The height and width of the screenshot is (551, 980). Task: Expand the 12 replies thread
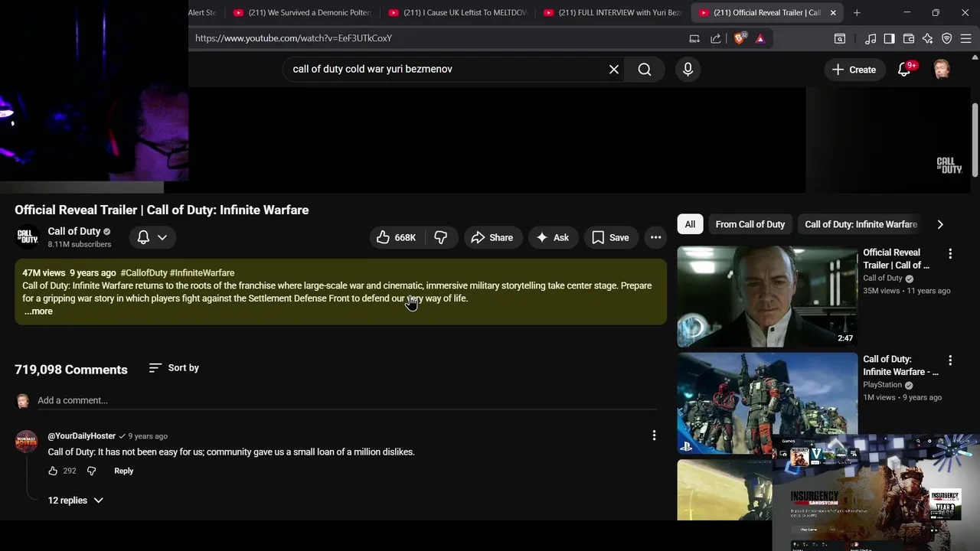point(76,500)
